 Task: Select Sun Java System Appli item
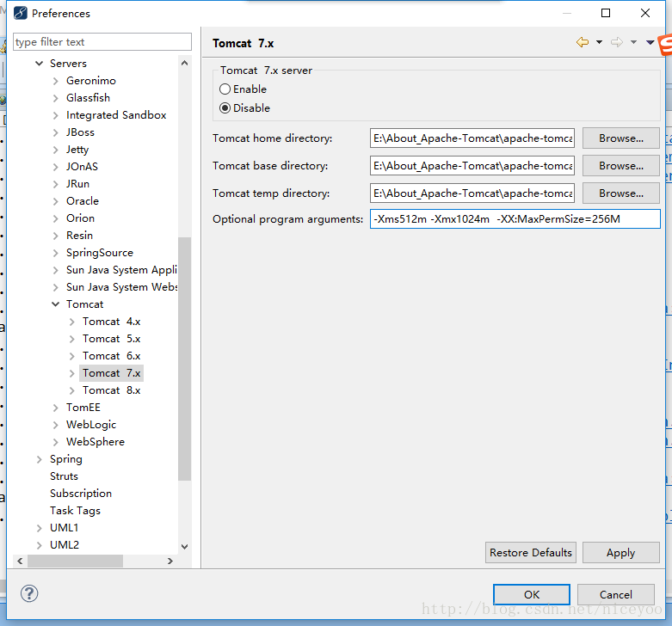[121, 270]
